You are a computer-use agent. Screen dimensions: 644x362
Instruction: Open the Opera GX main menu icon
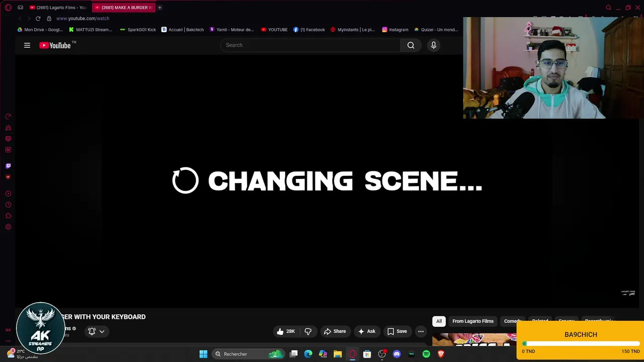pyautogui.click(x=8, y=8)
